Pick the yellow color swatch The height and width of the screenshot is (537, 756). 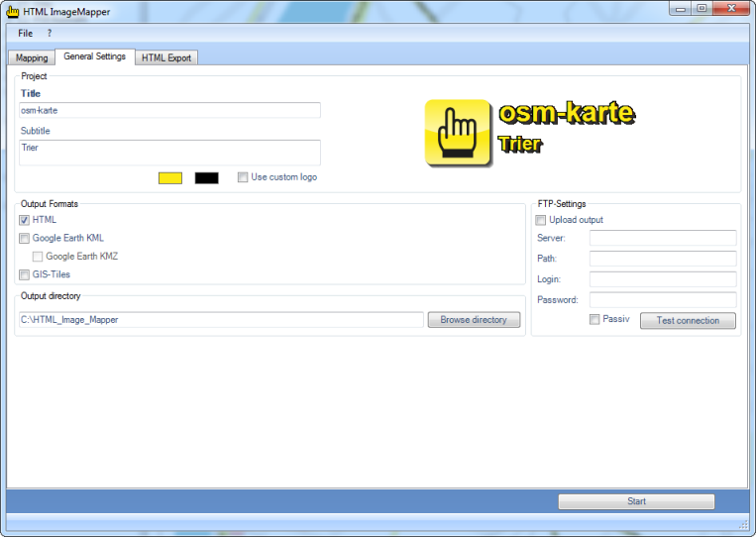click(x=170, y=177)
